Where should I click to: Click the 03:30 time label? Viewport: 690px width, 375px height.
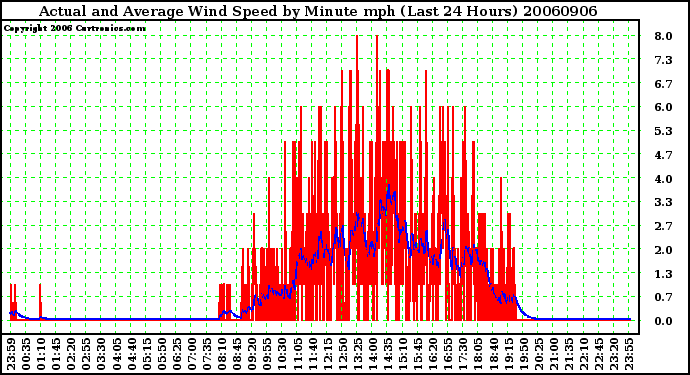pyautogui.click(x=101, y=354)
